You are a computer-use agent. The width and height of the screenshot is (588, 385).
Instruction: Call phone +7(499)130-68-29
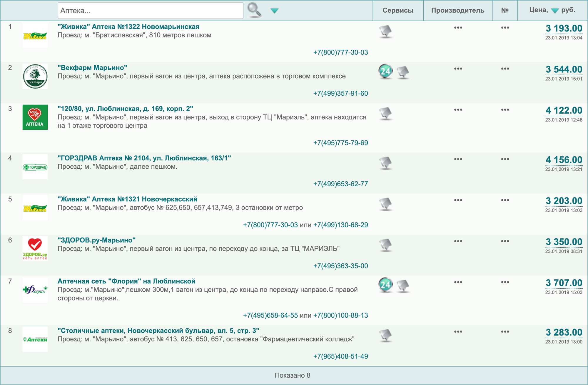coord(340,225)
